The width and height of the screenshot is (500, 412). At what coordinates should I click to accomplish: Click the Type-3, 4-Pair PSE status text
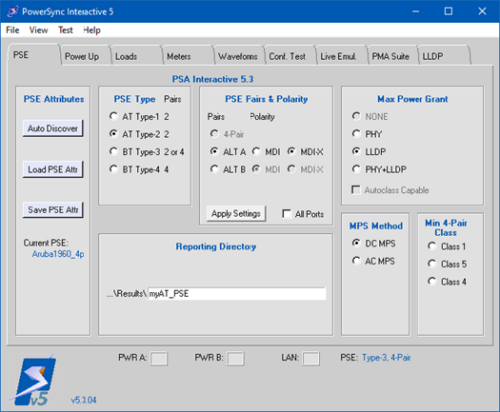click(x=387, y=358)
